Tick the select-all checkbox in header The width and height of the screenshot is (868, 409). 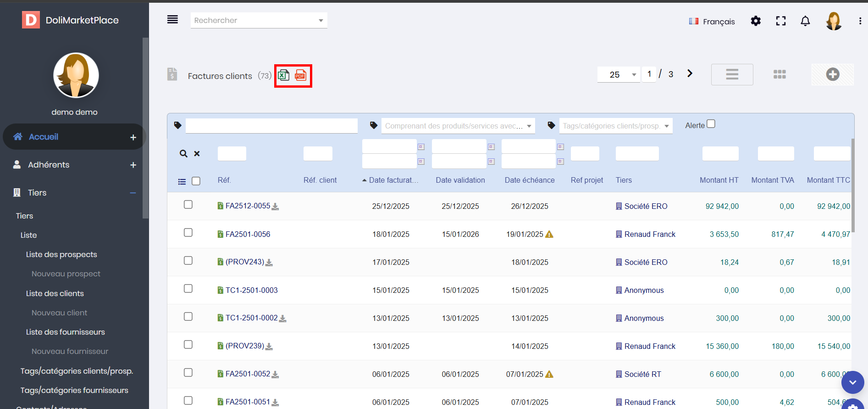[196, 181]
